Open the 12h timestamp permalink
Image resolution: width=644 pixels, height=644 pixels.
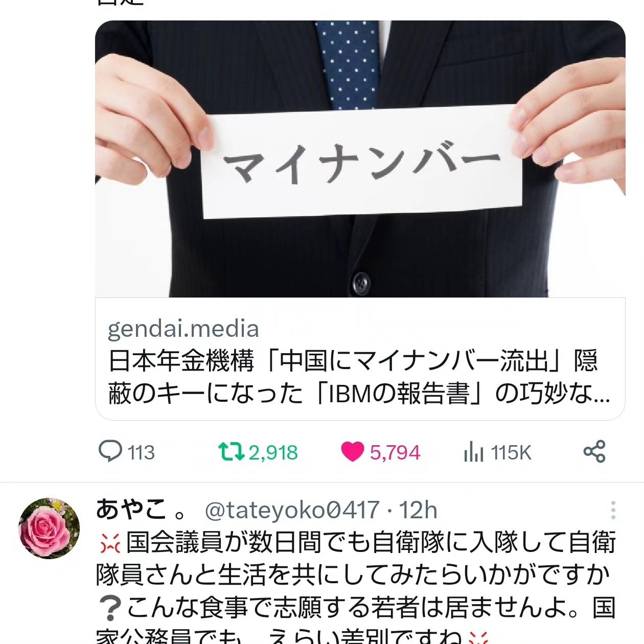[418, 510]
